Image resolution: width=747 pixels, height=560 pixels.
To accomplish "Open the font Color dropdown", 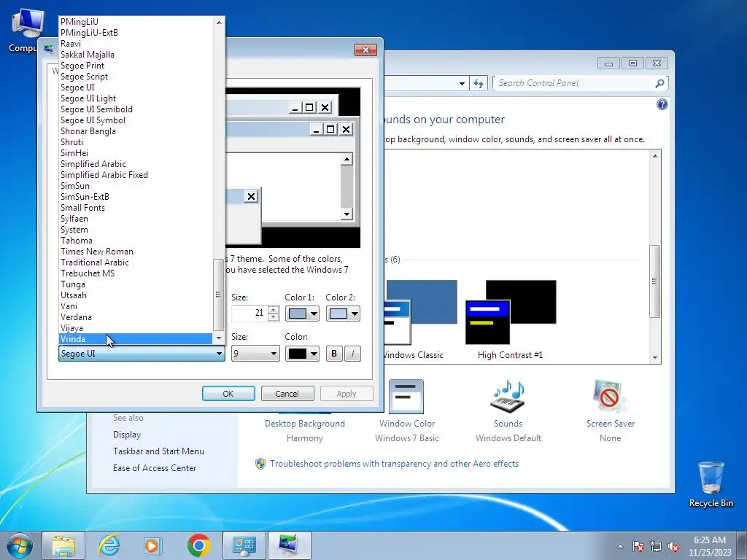I will pyautogui.click(x=302, y=354).
